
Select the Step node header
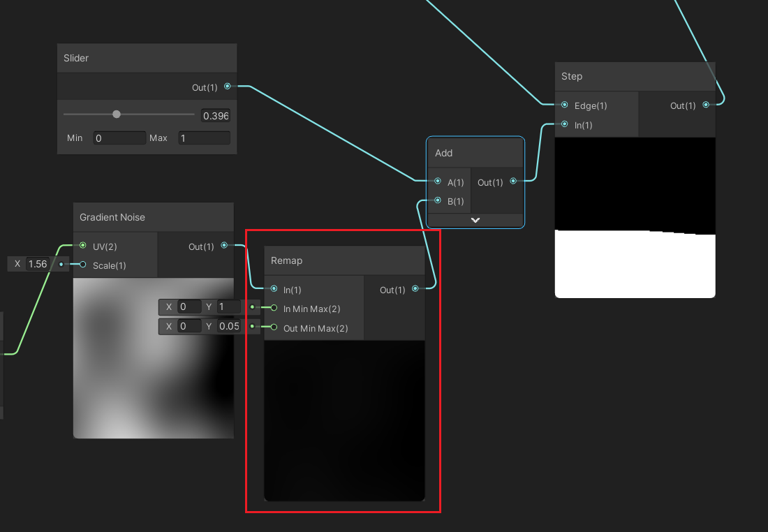coord(635,76)
